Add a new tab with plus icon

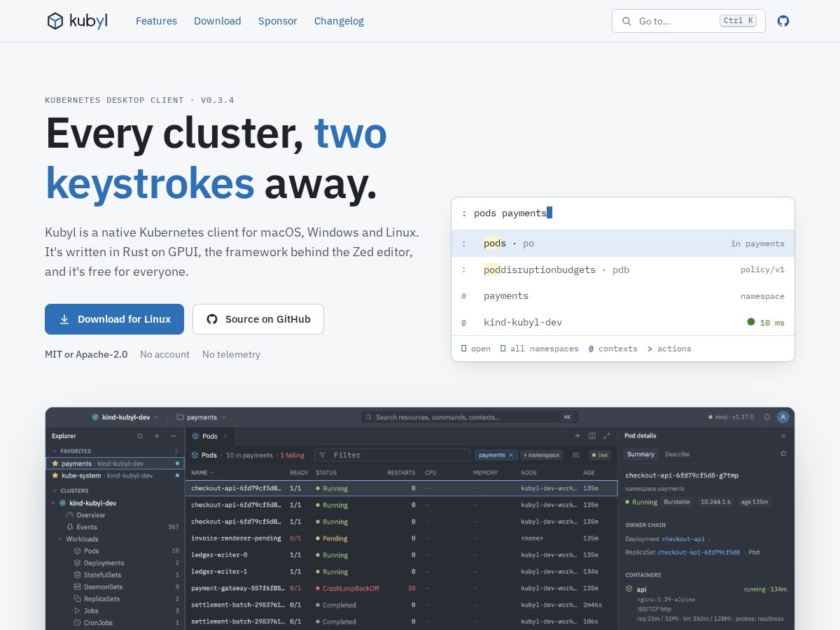pos(577,436)
